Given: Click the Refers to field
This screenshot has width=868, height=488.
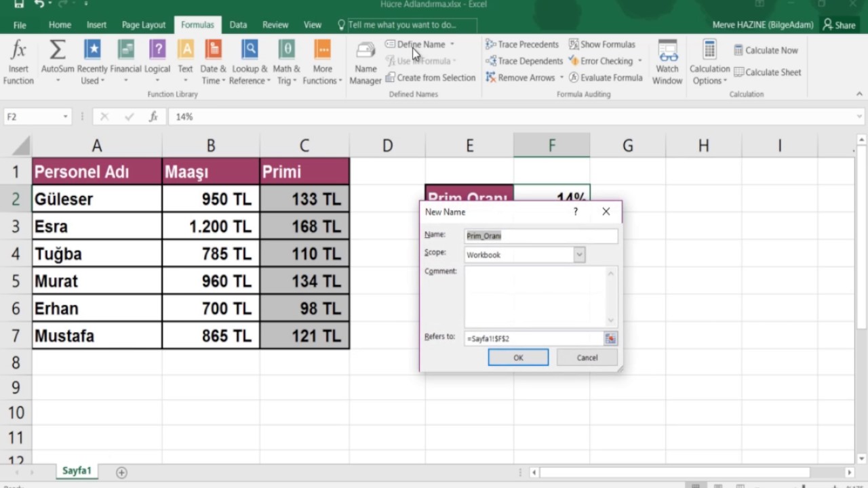Looking at the screenshot, I should click(534, 338).
